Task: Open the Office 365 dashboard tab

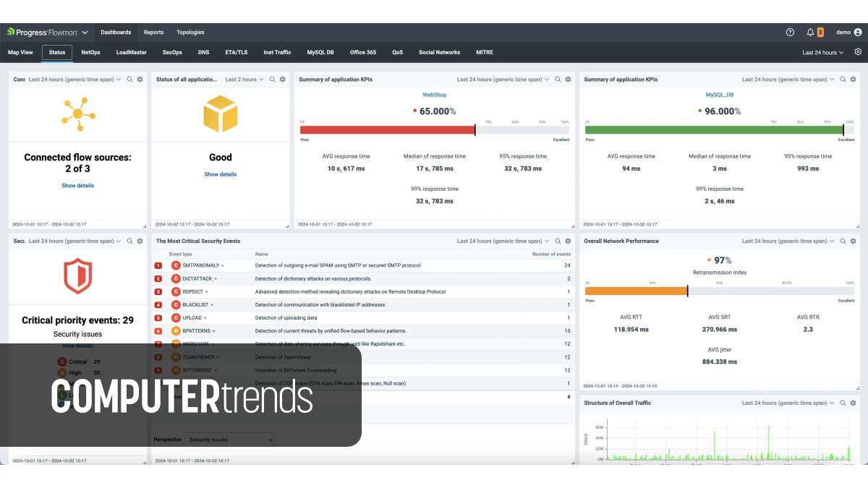Action: [x=363, y=52]
